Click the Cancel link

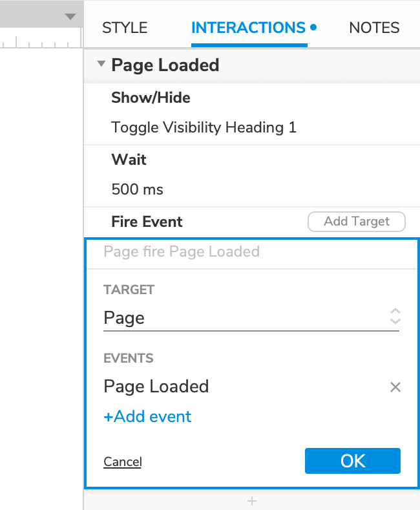click(x=123, y=462)
